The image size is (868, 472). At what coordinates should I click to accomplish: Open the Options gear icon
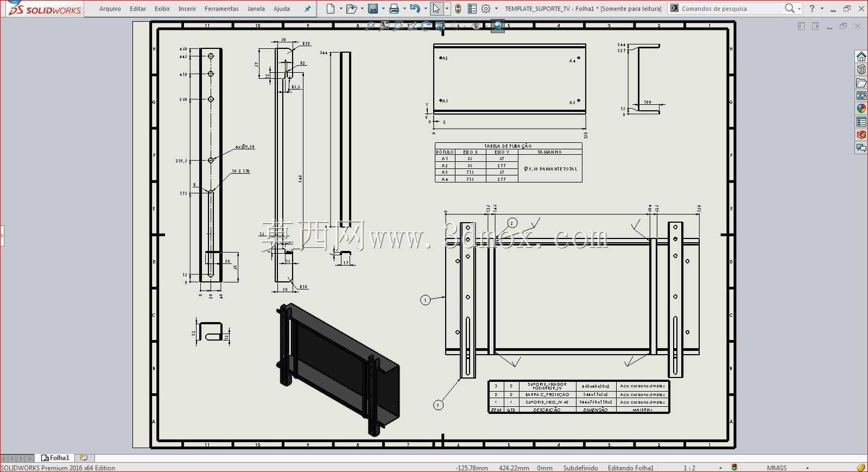point(486,9)
